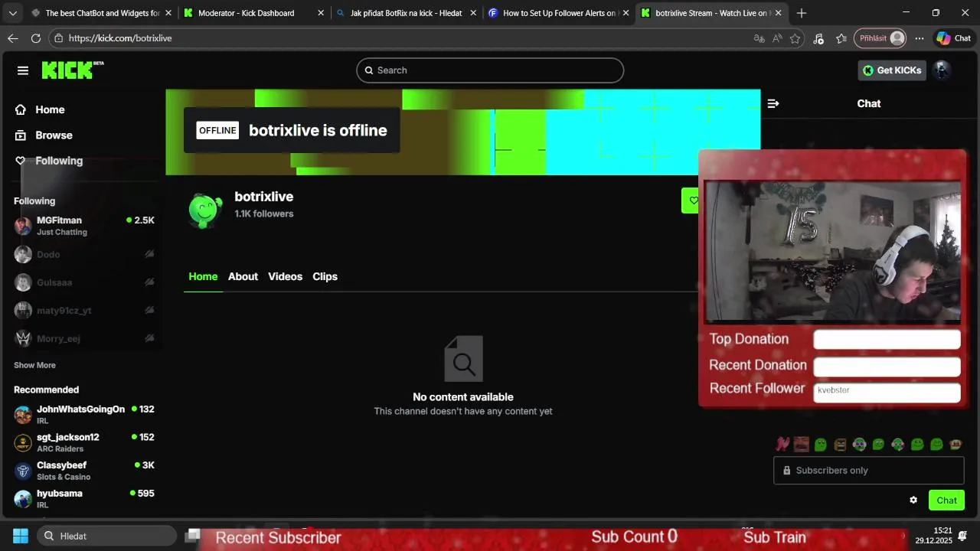Screen dimensions: 980x551
Task: Close the How to Set Up Follower Alerts tab
Action: 626,13
